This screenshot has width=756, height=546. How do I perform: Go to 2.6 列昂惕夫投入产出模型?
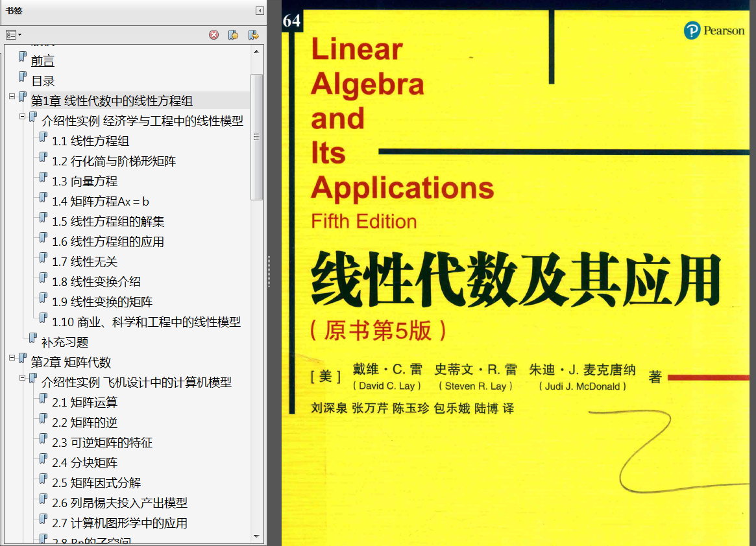[x=119, y=503]
